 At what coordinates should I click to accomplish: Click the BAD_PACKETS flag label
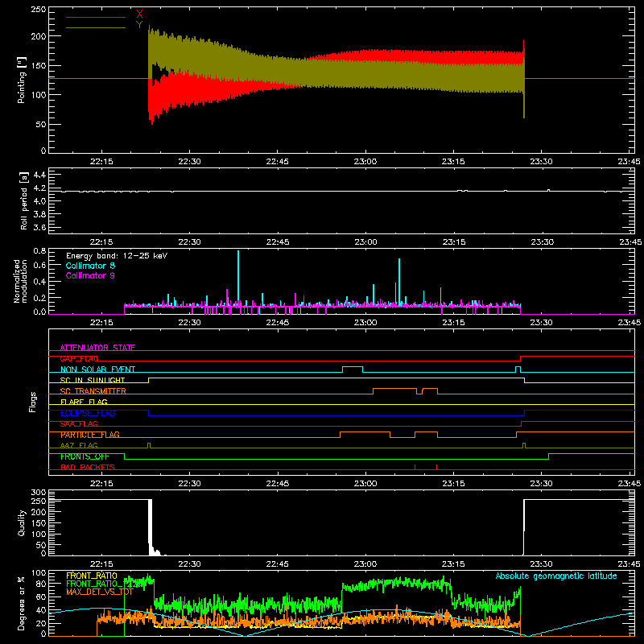88,467
